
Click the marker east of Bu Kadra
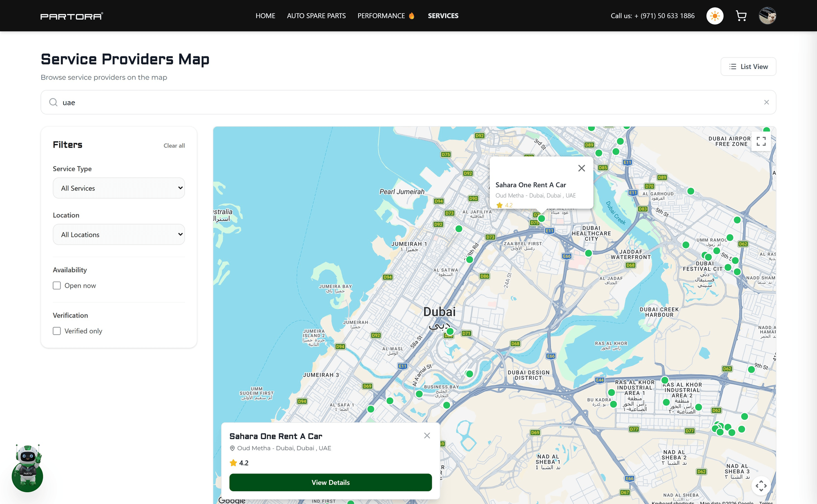(x=613, y=404)
